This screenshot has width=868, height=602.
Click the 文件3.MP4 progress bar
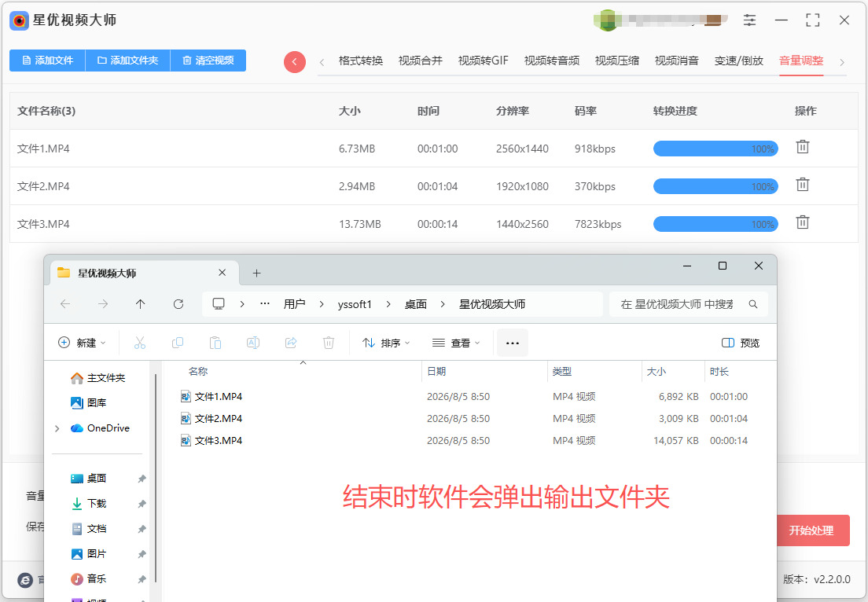pyautogui.click(x=715, y=224)
